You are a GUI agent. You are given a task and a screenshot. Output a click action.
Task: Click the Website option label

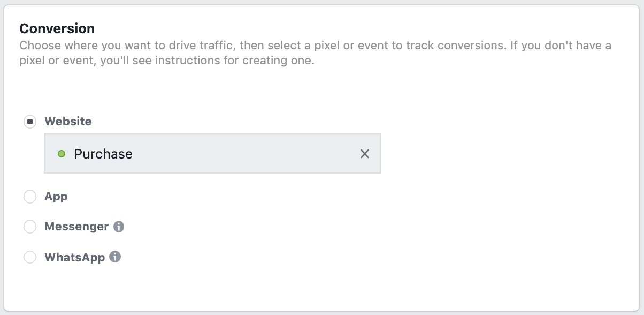point(68,121)
